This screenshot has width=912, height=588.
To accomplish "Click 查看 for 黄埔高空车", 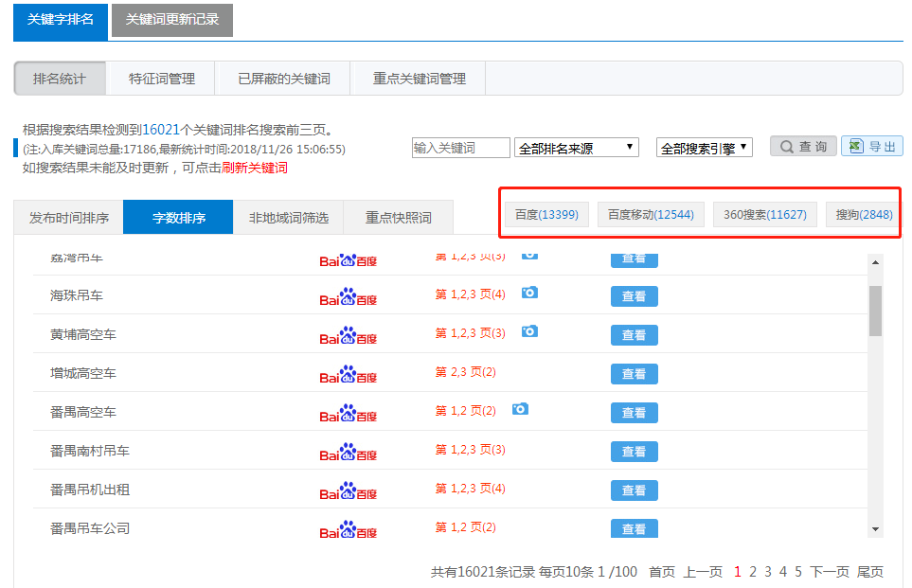I will pyautogui.click(x=634, y=335).
